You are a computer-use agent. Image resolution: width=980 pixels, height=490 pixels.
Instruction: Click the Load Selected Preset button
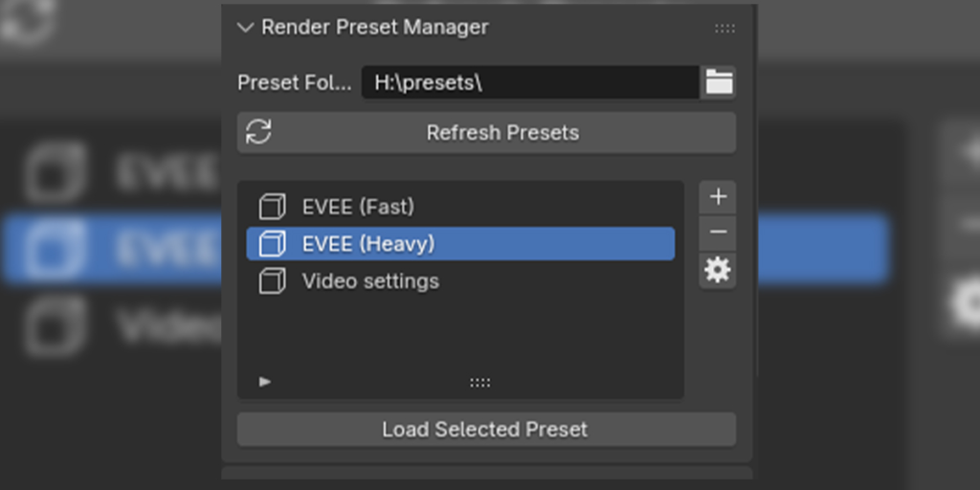[x=486, y=430]
